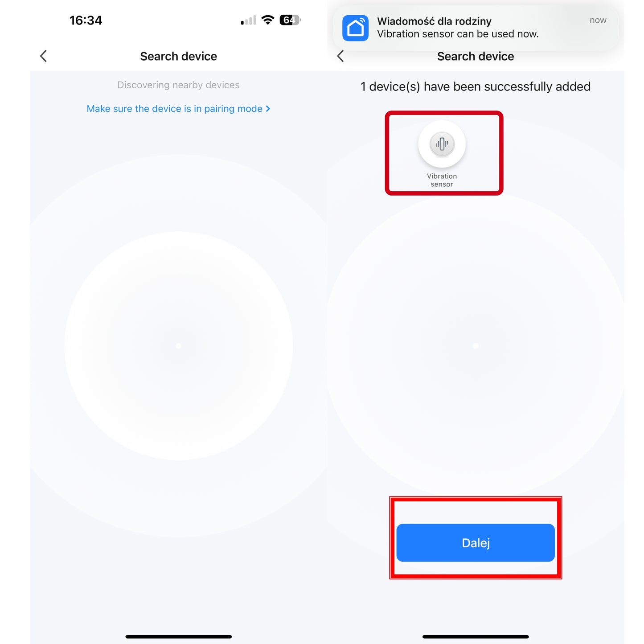Tap the cellular signal bars icon
The width and height of the screenshot is (644, 644).
(249, 21)
